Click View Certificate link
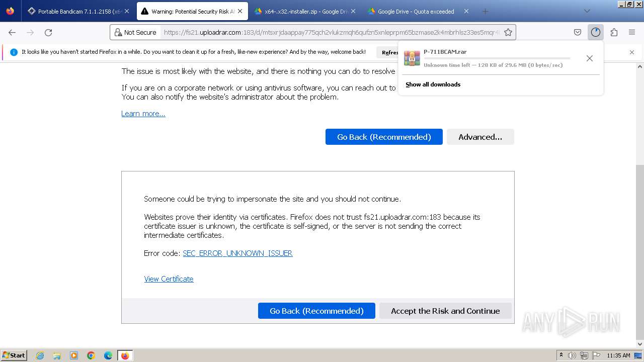 click(x=169, y=279)
